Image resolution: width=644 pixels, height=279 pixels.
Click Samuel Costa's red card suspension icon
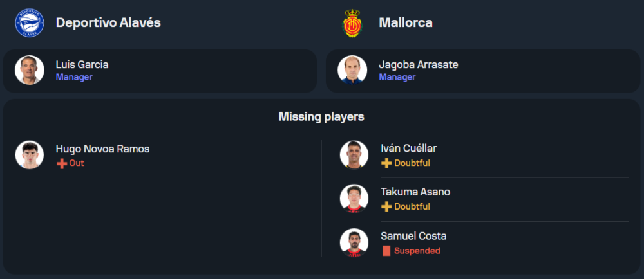tap(386, 251)
